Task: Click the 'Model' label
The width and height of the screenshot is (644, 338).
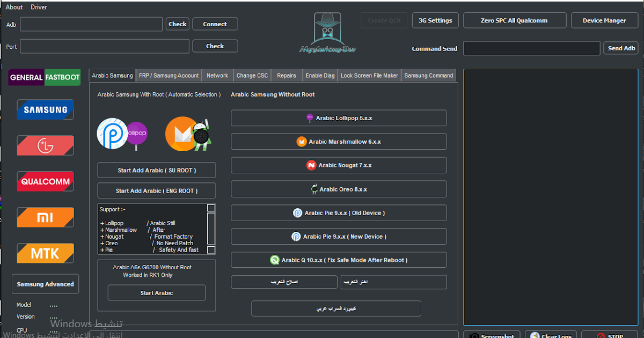Action: click(24, 305)
